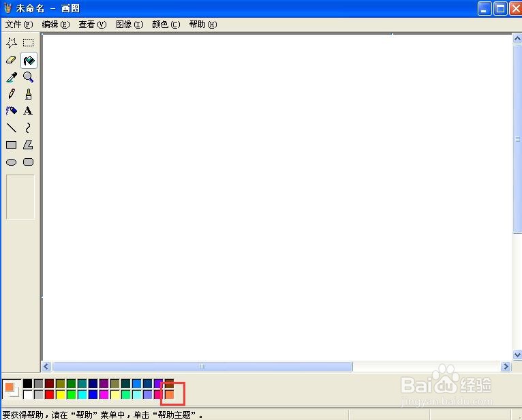The height and width of the screenshot is (420, 522).
Task: Pick the olive color swatch
Action: click(61, 384)
